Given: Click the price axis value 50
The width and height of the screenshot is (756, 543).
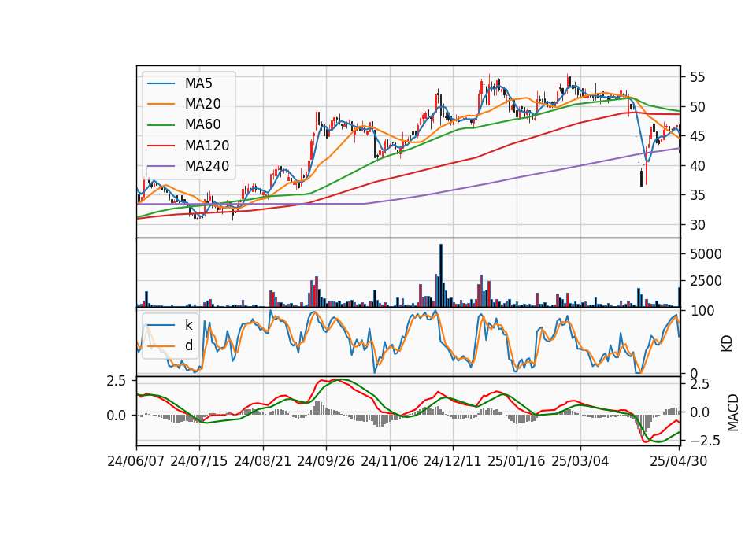Looking at the screenshot, I should (x=697, y=107).
